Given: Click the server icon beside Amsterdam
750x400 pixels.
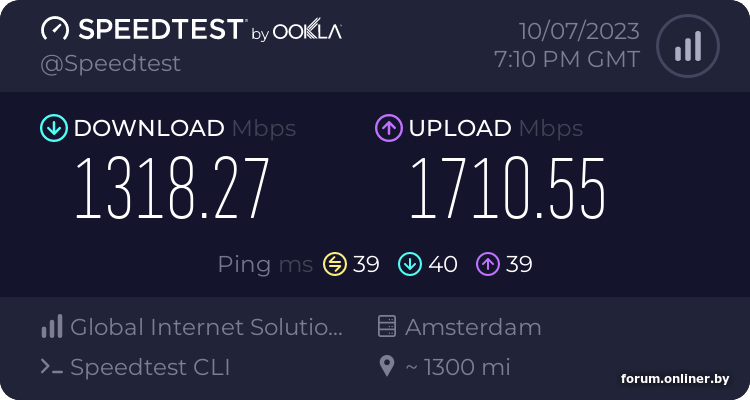Looking at the screenshot, I should coord(387,326).
